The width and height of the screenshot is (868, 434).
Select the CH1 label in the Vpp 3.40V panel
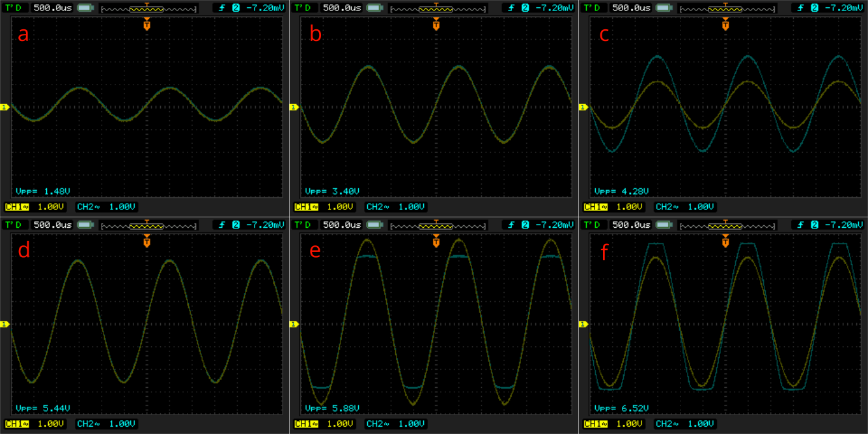coord(306,207)
